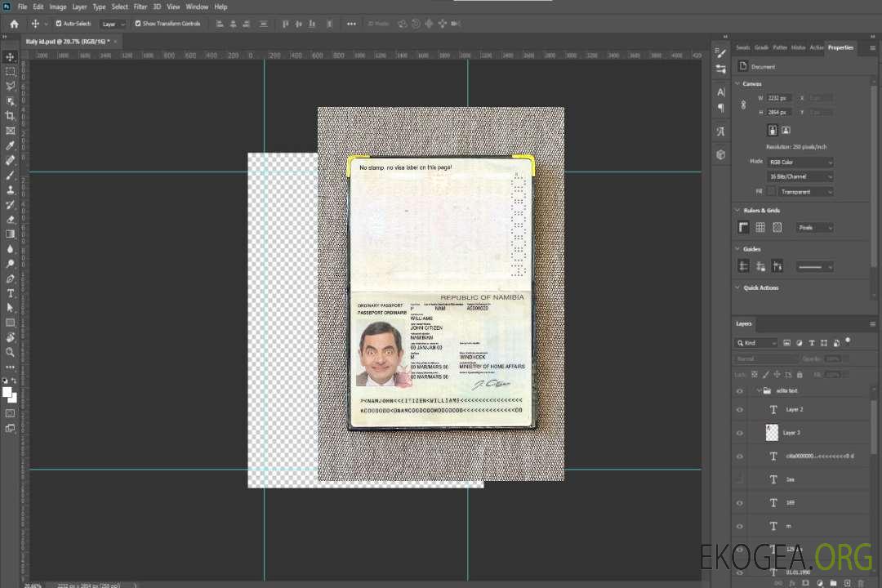The height and width of the screenshot is (588, 882).
Task: Open the Filter menu
Action: point(140,7)
